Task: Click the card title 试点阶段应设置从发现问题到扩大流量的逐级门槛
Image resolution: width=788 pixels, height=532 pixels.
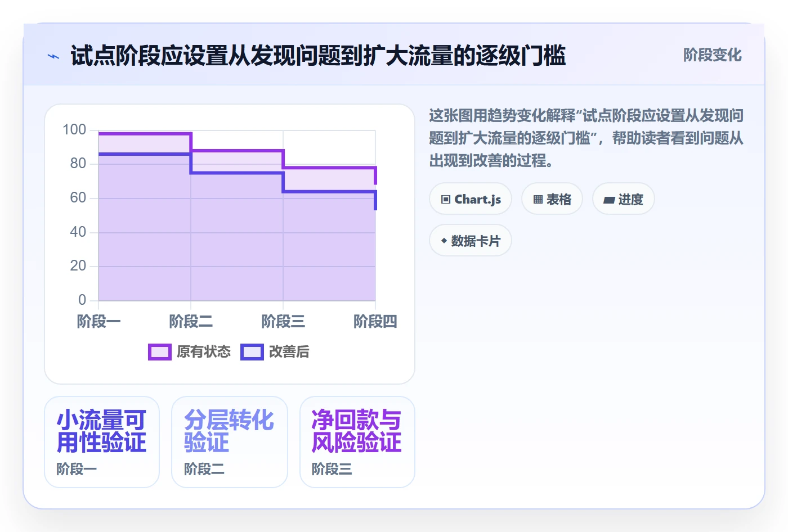Action: pyautogui.click(x=318, y=56)
